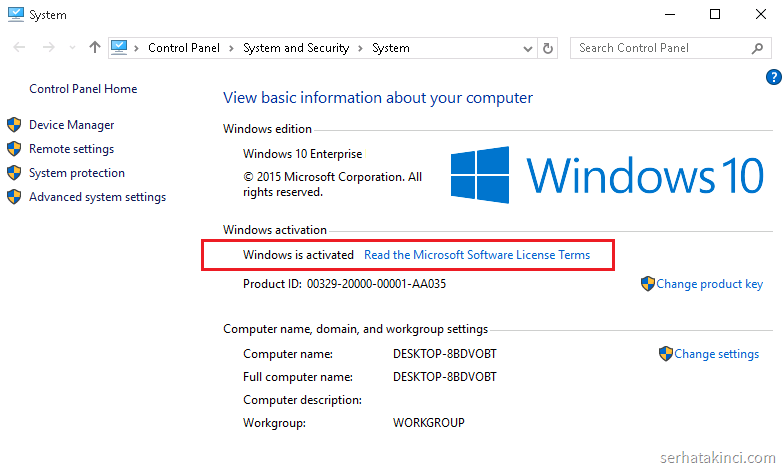Screen dimensions: 784x469
Task: Refresh the System page
Action: [548, 48]
